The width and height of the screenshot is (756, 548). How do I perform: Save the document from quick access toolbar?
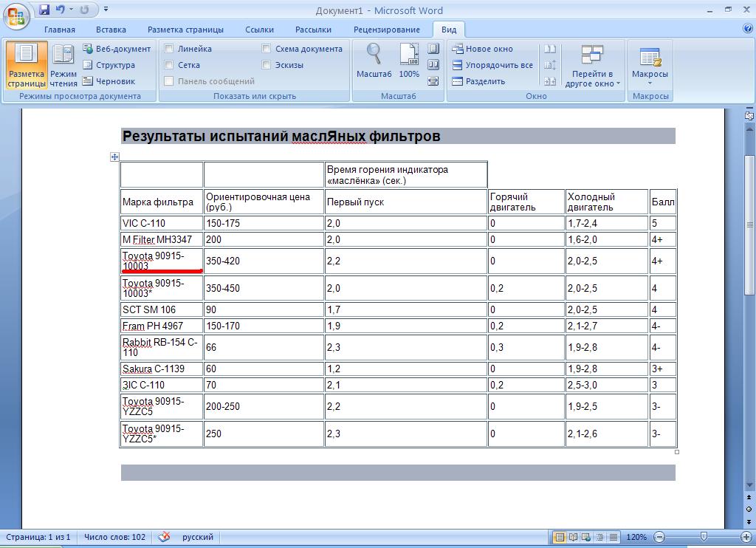tap(44, 10)
